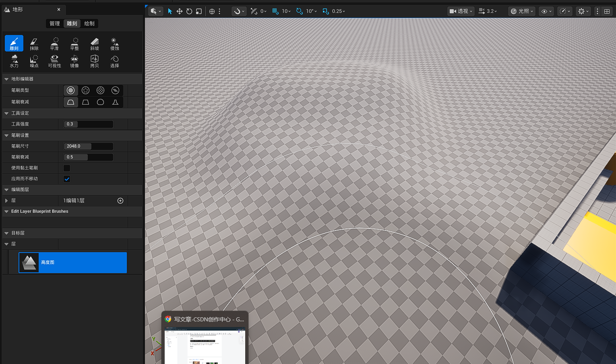
Task: Activate the scale tool
Action: pyautogui.click(x=199, y=11)
